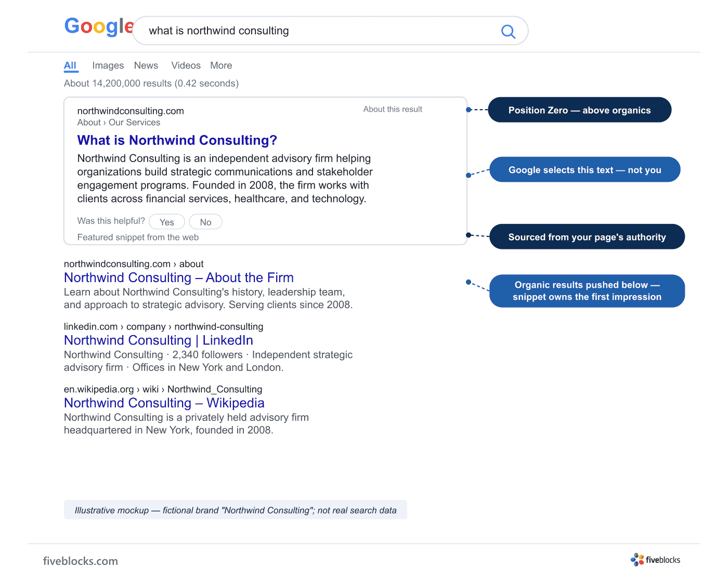Click Sourced from your page's authority label
The height and width of the screenshot is (582, 728).
point(587,236)
